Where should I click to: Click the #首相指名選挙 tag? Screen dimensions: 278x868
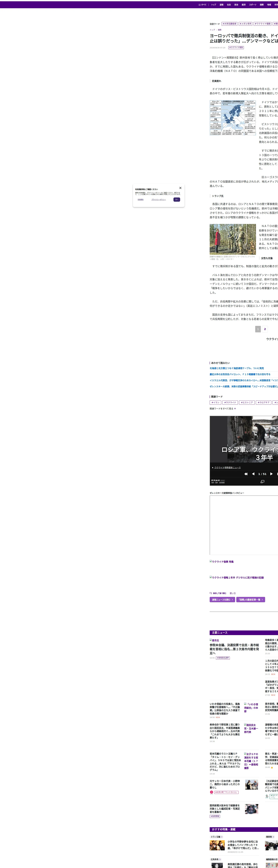coord(223,658)
